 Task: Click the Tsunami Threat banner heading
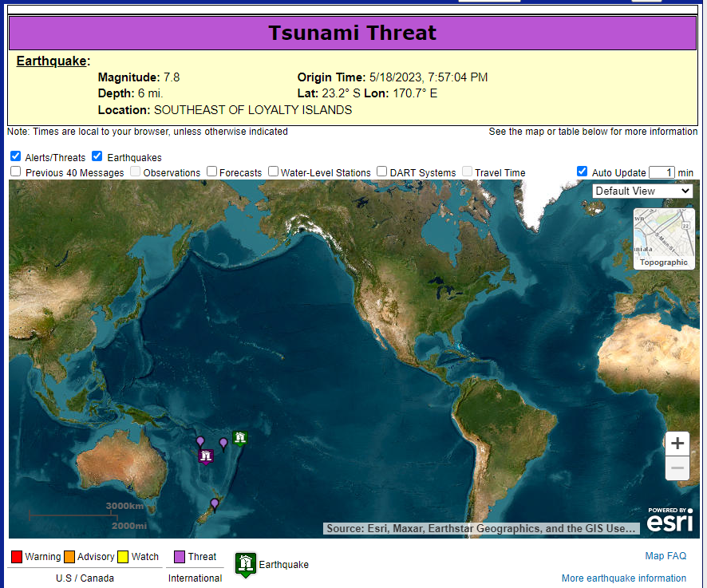tap(353, 33)
